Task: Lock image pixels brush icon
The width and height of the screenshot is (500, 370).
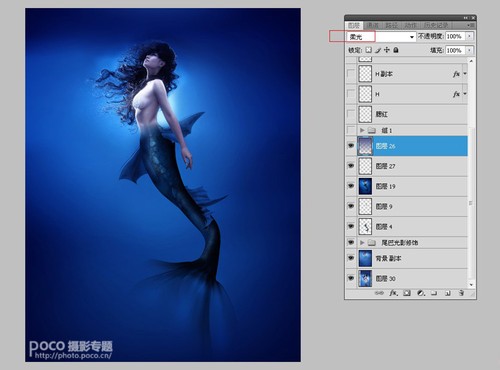Action: [x=378, y=50]
